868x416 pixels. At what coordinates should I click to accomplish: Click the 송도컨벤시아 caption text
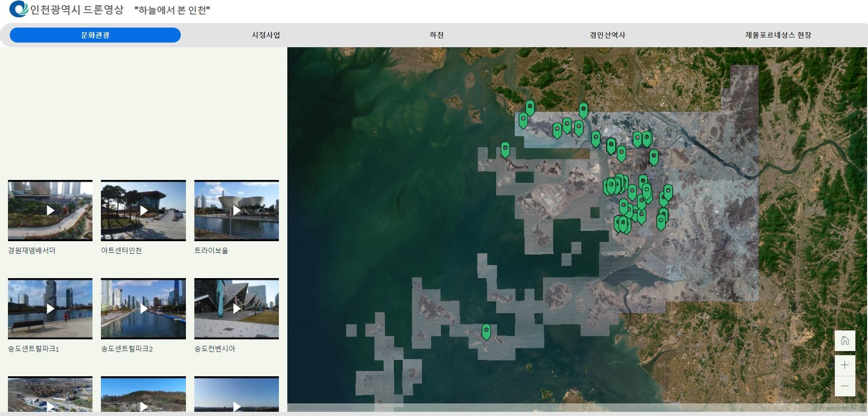215,349
